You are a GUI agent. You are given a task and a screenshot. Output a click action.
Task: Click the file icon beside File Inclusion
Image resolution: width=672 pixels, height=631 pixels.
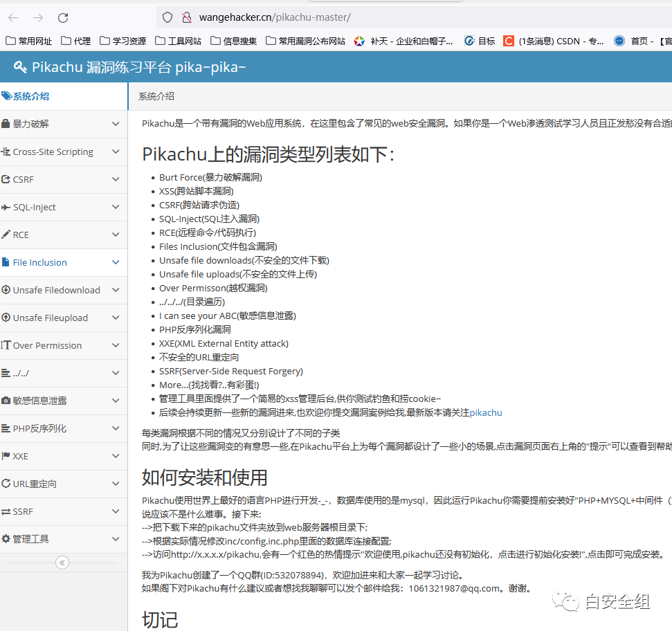6,262
